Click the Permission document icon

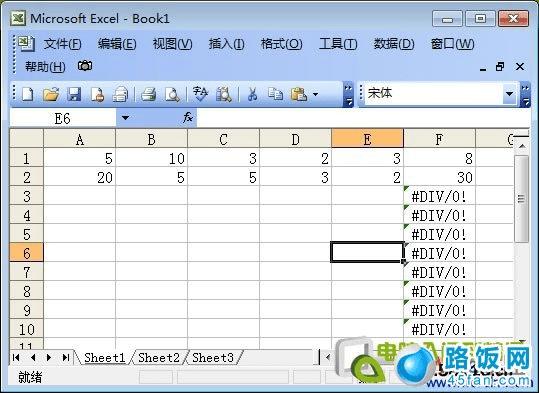[x=97, y=94]
